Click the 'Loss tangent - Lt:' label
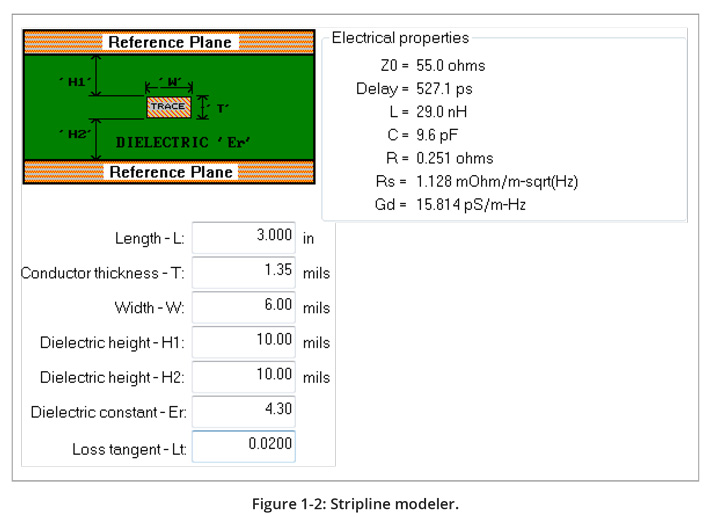710x517 pixels. [x=129, y=449]
